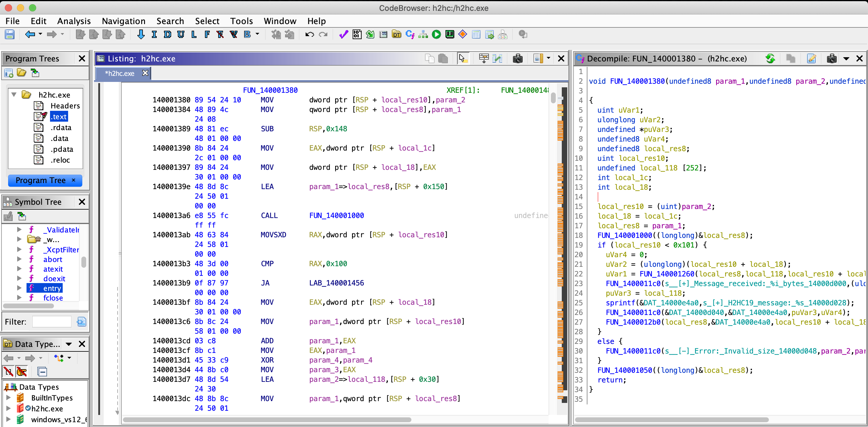Select the .text section in Program Trees

pos(59,117)
